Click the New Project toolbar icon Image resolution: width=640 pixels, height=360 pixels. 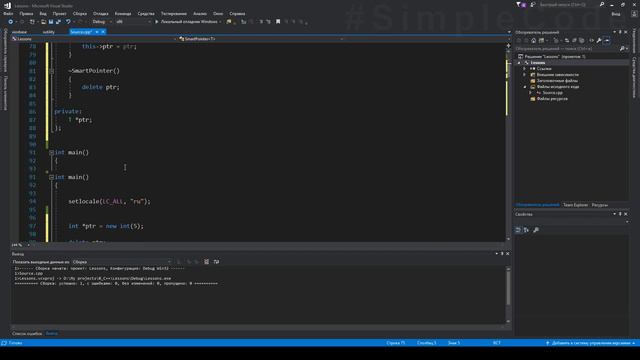pos(32,22)
